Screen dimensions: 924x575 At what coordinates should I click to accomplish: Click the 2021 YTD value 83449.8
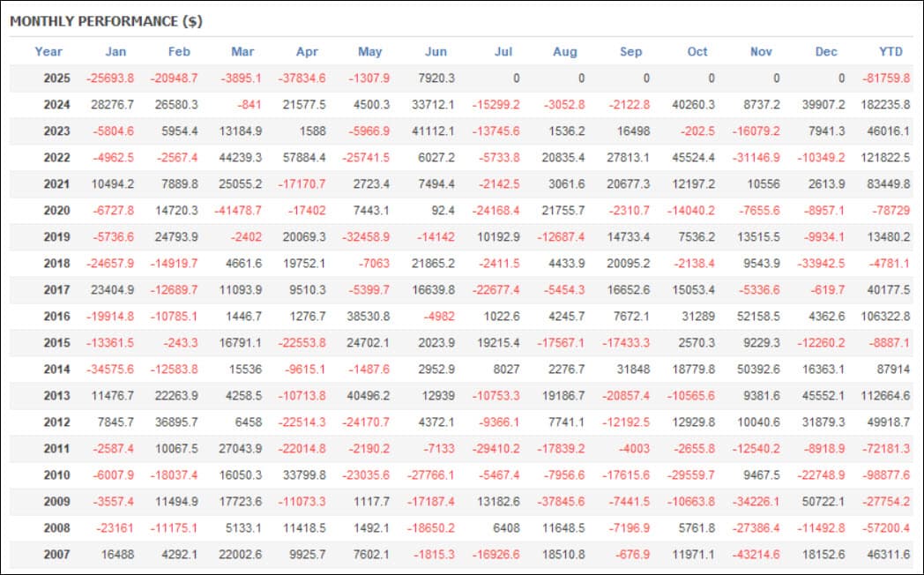[888, 184]
